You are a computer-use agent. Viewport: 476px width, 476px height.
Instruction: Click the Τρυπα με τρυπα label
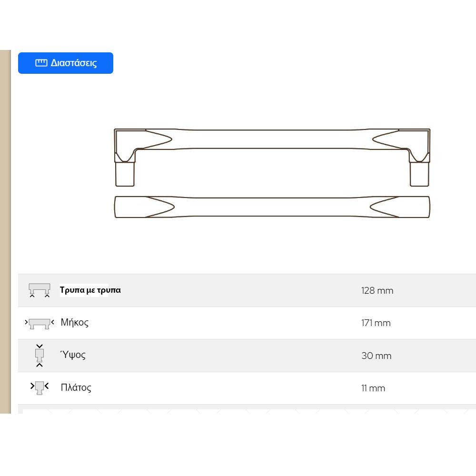(90, 290)
